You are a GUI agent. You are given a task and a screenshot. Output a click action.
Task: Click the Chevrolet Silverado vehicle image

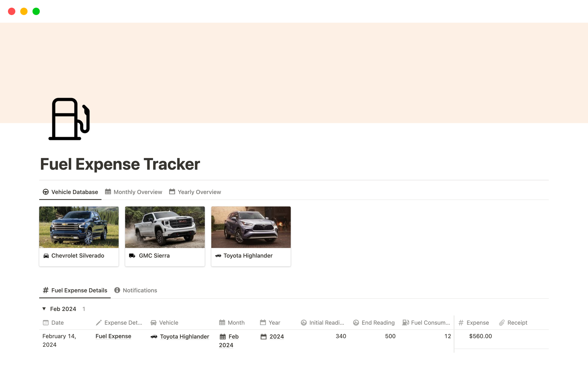pyautogui.click(x=79, y=227)
